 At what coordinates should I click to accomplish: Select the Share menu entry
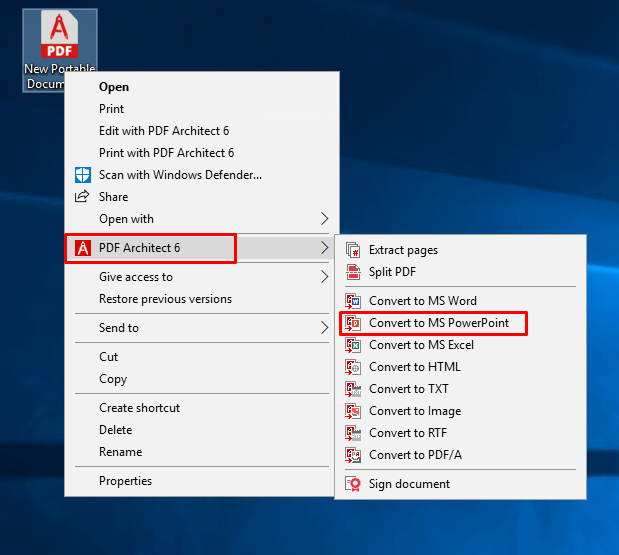tap(201, 197)
